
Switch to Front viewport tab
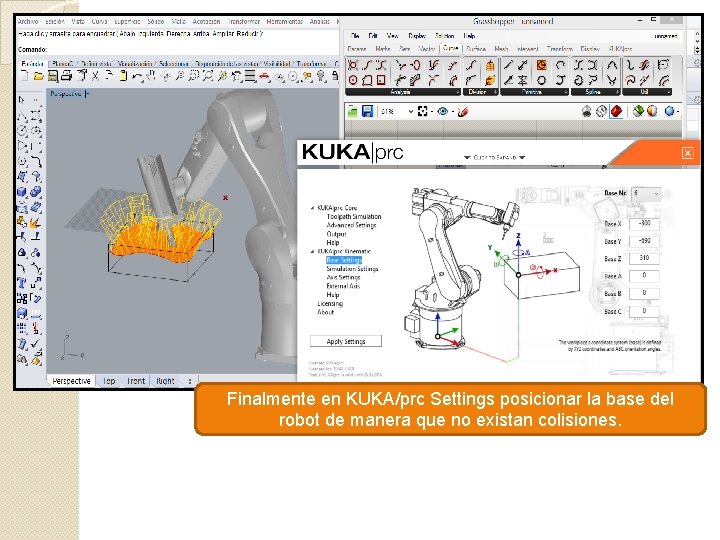point(136,381)
